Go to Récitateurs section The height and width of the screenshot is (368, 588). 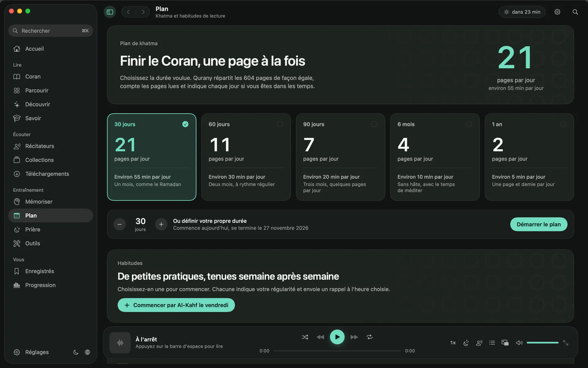coord(51,146)
